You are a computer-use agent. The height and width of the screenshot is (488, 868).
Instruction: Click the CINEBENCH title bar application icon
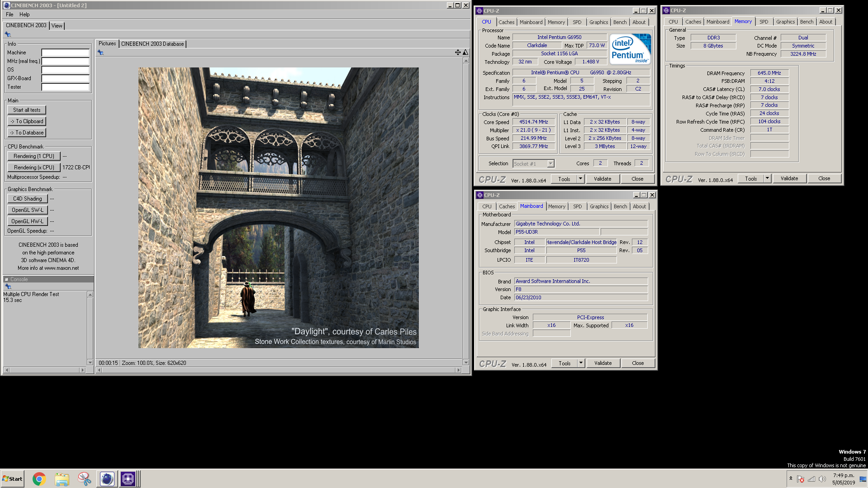6,5
